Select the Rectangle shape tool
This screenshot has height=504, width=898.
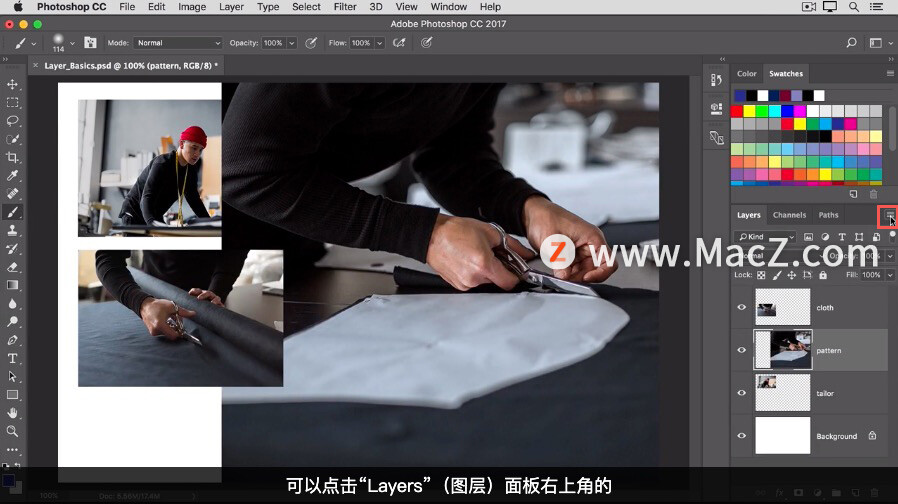click(12, 395)
